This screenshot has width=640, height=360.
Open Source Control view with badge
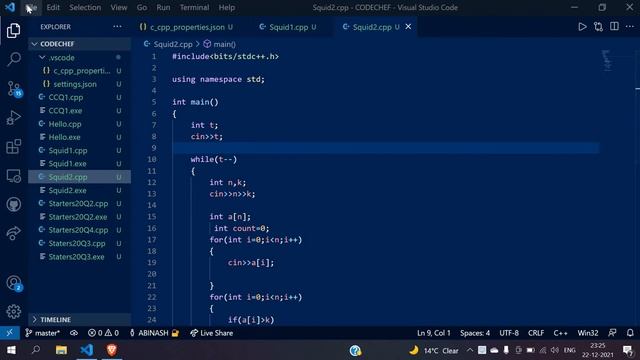pos(13,89)
